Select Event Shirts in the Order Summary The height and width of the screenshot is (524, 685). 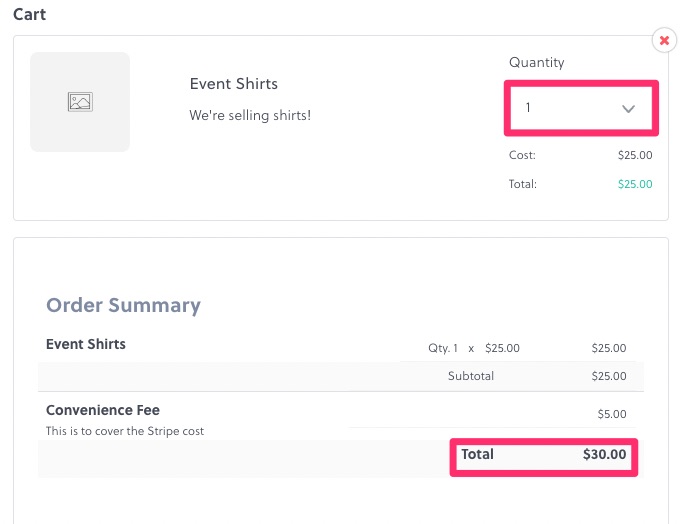[86, 344]
